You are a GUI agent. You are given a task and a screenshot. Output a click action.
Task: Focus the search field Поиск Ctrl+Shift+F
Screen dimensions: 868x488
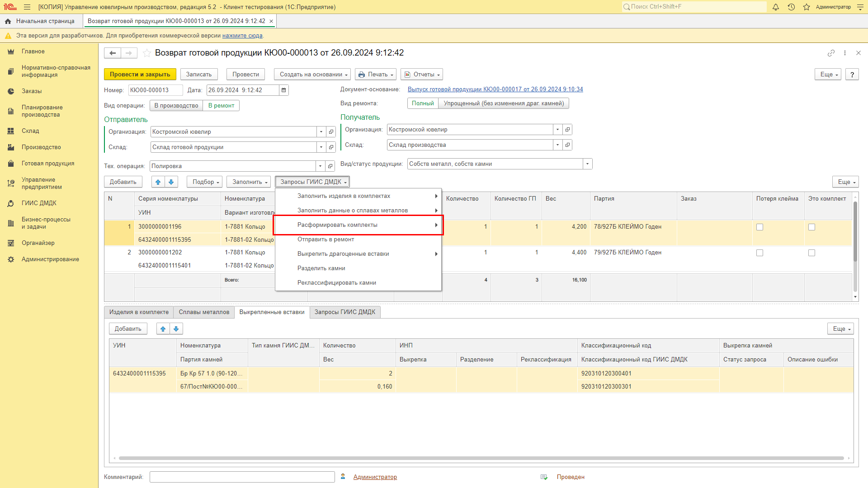(x=694, y=7)
